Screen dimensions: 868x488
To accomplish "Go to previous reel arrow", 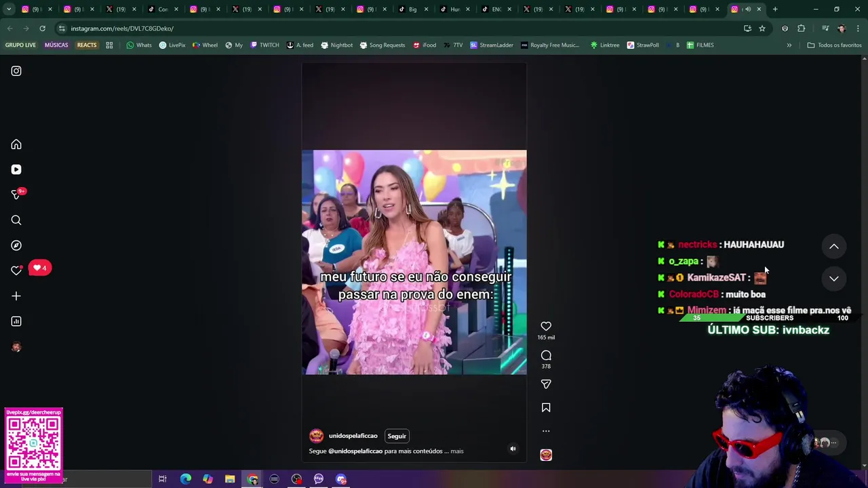I will (x=834, y=247).
